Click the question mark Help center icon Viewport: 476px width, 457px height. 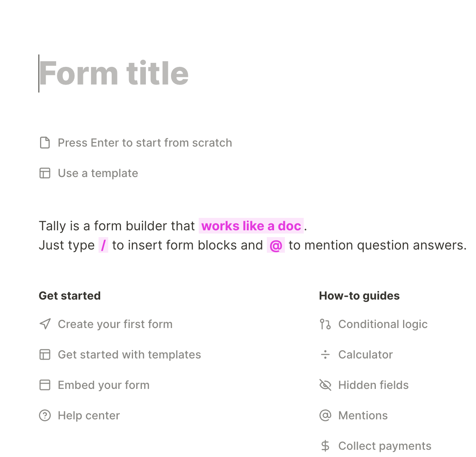[45, 415]
